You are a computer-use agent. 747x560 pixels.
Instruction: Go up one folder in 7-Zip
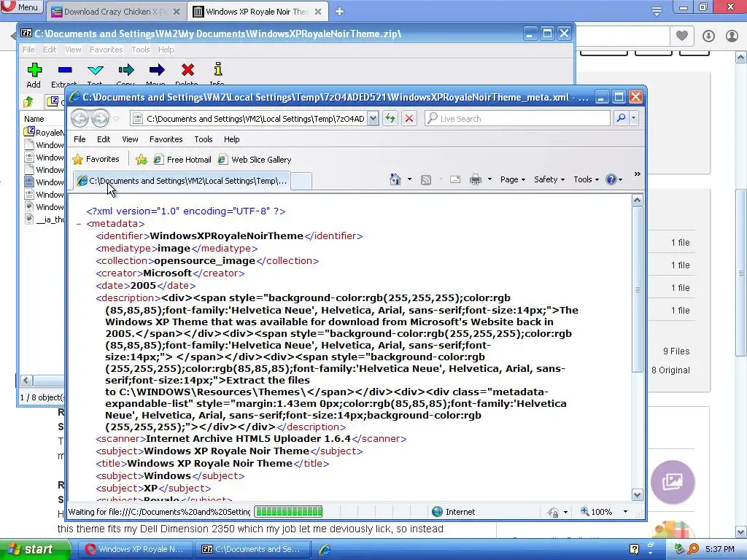[x=28, y=101]
